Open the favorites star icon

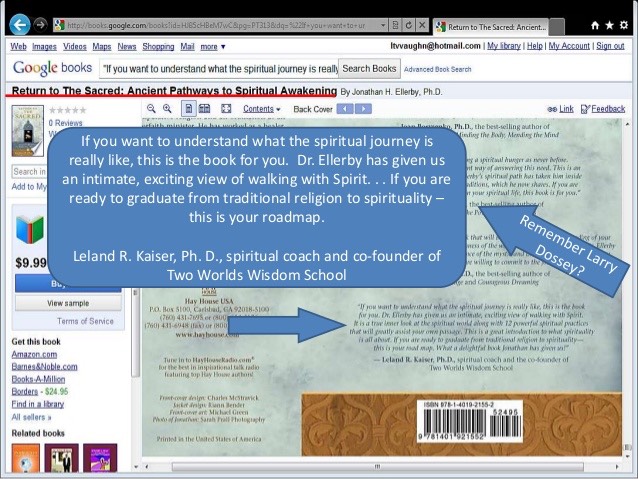click(609, 26)
